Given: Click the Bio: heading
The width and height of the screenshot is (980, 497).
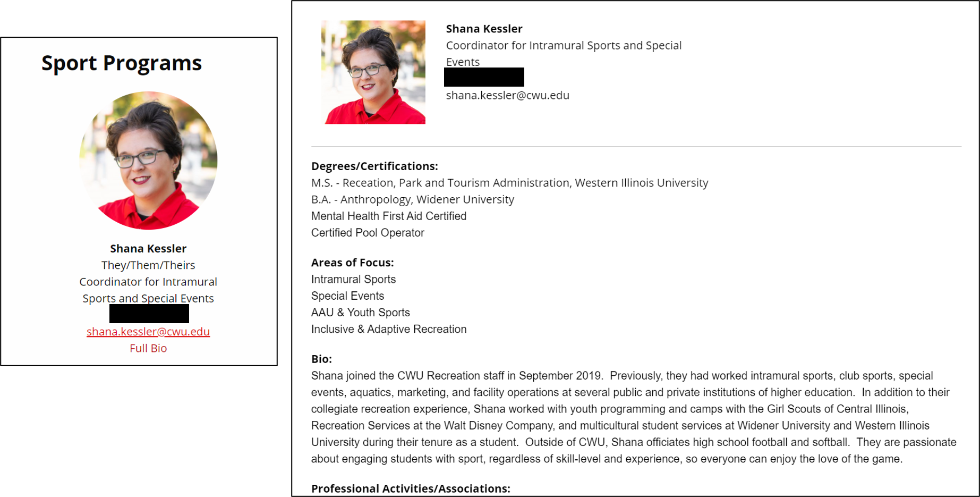Looking at the screenshot, I should click(x=321, y=359).
